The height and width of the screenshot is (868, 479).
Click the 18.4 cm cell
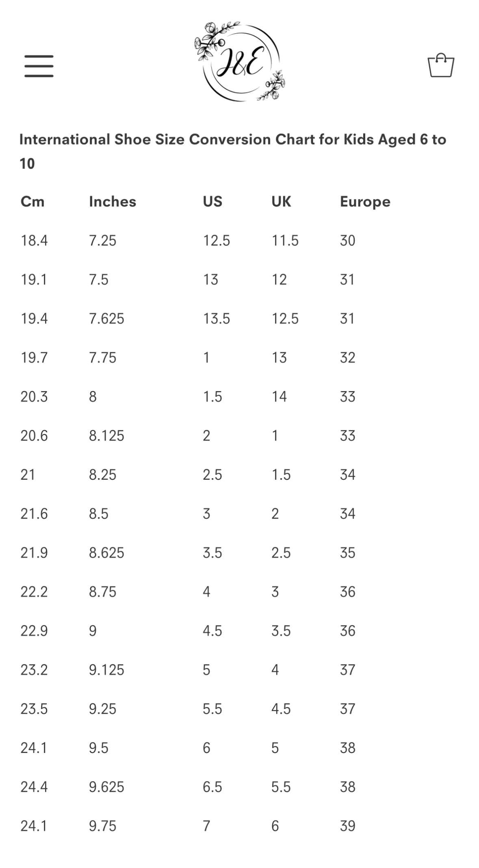pos(34,241)
